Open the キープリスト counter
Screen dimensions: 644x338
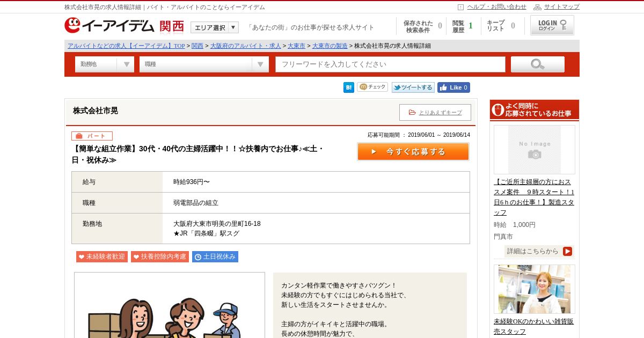(x=501, y=26)
